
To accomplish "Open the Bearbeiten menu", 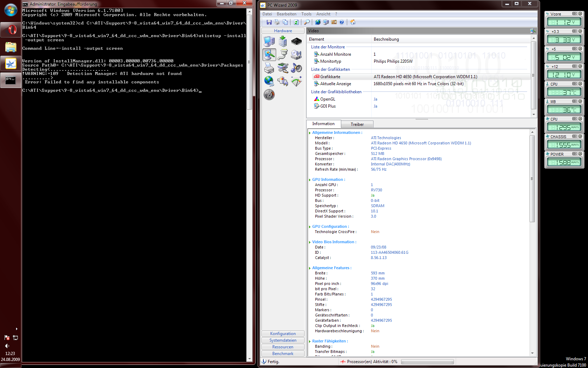I will [286, 14].
